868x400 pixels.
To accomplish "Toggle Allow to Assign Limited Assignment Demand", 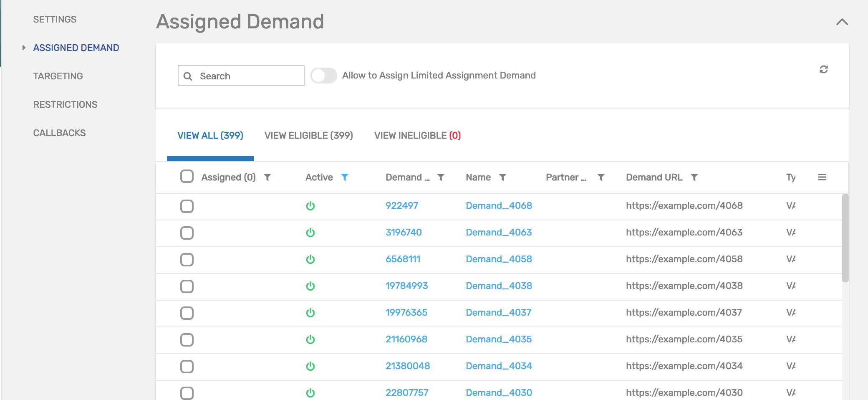I will [324, 76].
